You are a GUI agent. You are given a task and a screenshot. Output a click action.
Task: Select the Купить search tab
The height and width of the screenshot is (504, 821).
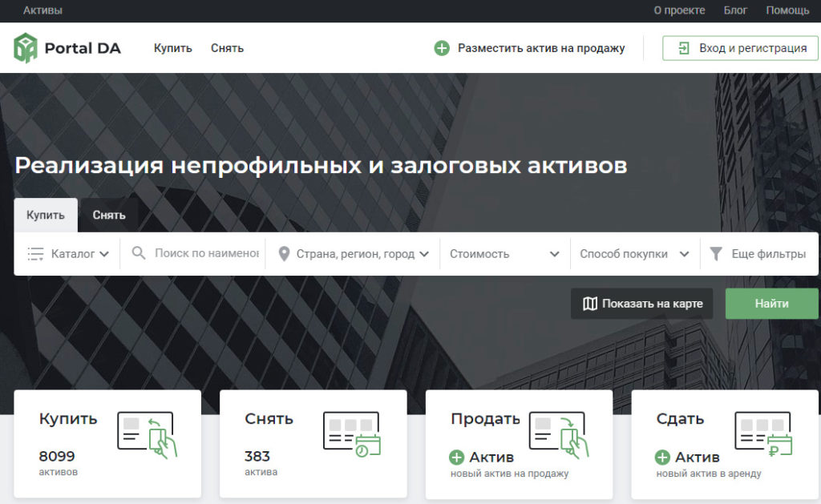point(46,215)
